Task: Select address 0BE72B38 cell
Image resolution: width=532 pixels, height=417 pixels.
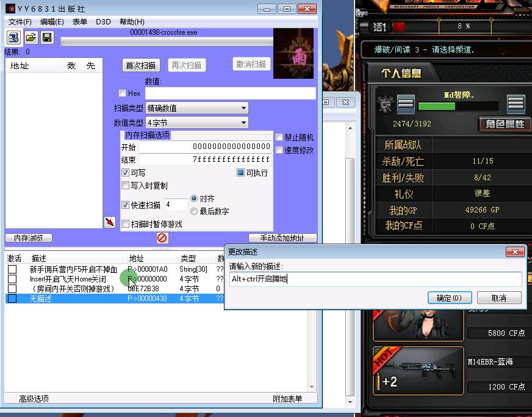Action: point(143,289)
